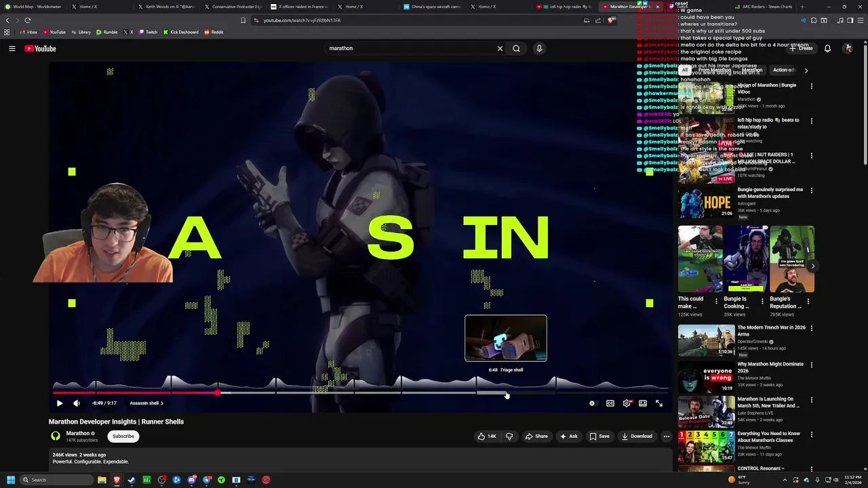Viewport: 868px width, 488px height.
Task: Open Reddit bookmark
Action: (x=214, y=32)
